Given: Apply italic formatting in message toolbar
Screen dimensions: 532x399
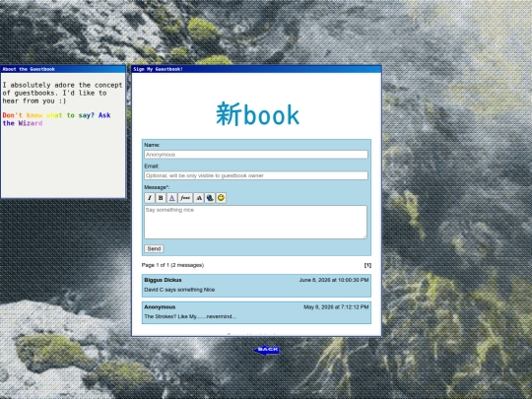Looking at the screenshot, I should pyautogui.click(x=150, y=198).
